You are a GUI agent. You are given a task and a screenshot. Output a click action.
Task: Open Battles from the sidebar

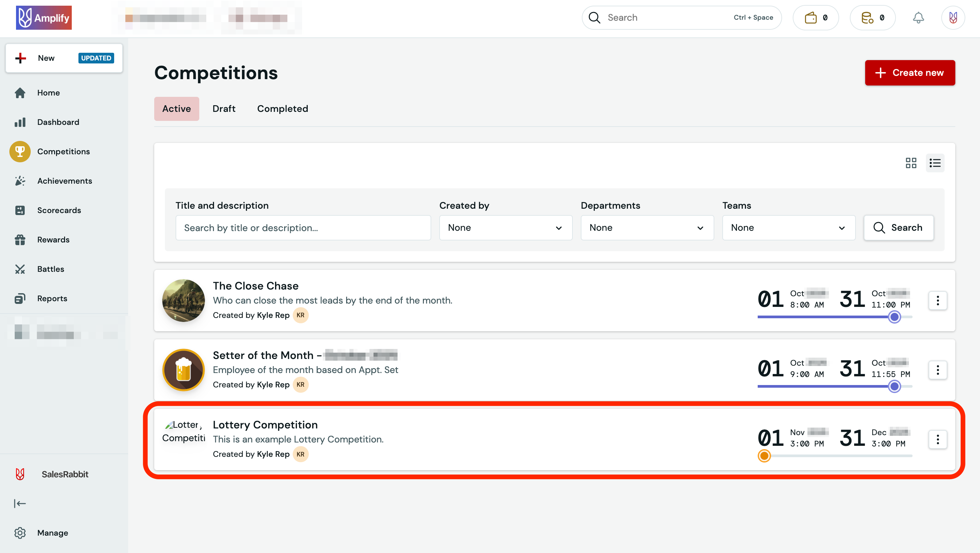50,269
